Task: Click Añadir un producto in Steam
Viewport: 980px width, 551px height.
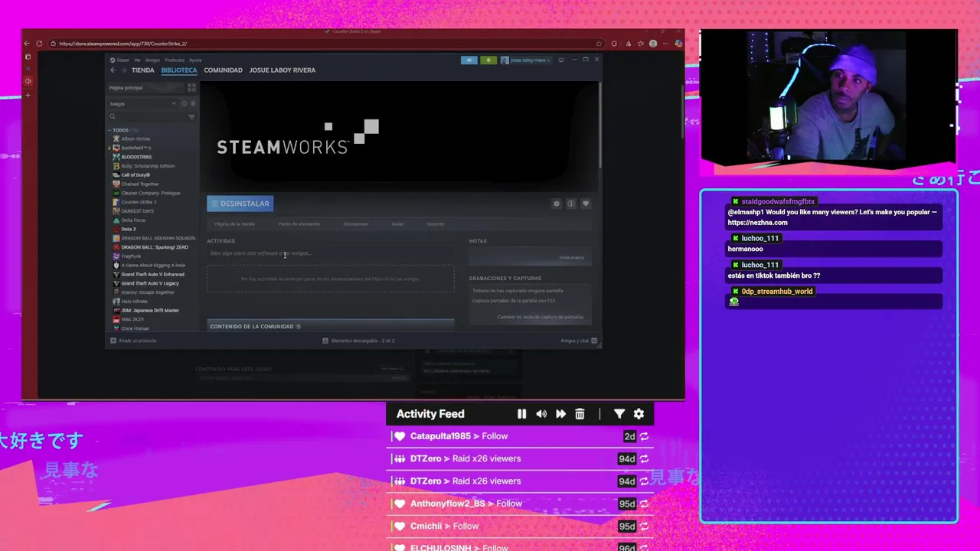Action: click(133, 341)
